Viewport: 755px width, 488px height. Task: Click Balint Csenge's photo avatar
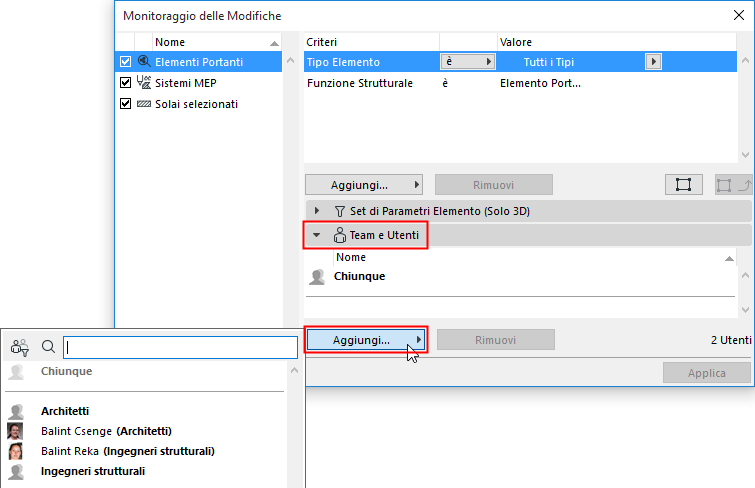click(15, 431)
